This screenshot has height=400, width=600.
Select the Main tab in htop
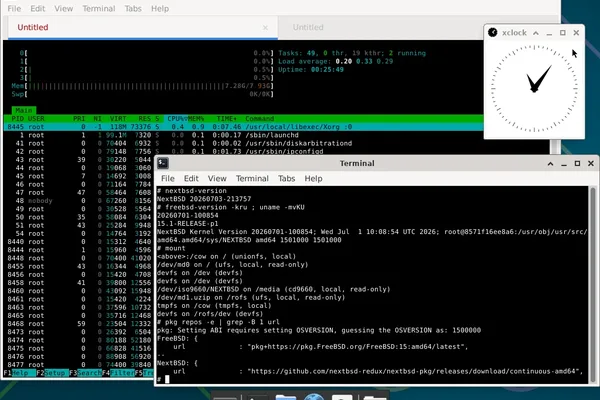coord(24,110)
